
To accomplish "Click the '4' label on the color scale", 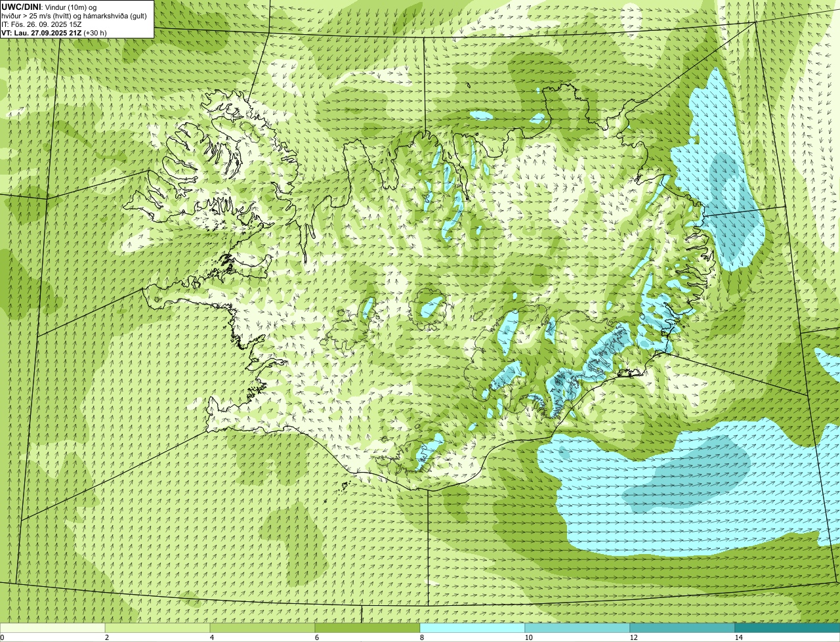I will [x=211, y=637].
